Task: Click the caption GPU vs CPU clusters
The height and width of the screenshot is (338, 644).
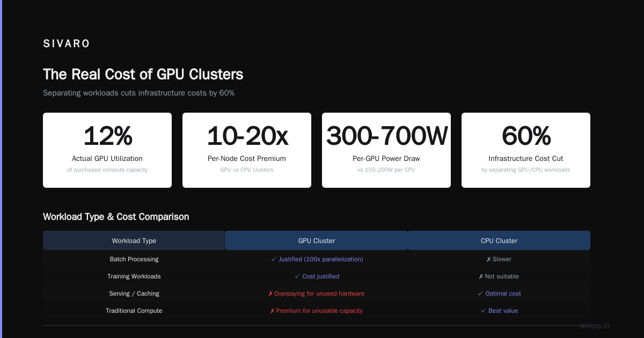Action: pos(247,170)
